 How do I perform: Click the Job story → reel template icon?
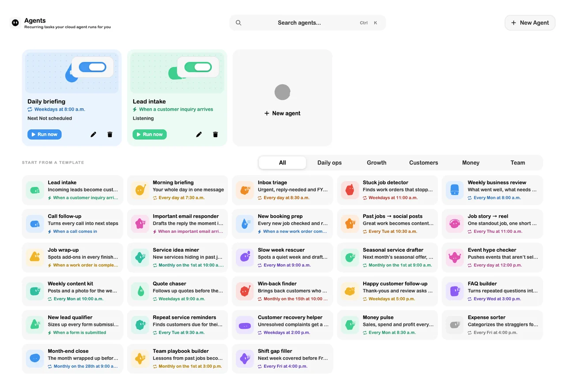pos(455,224)
